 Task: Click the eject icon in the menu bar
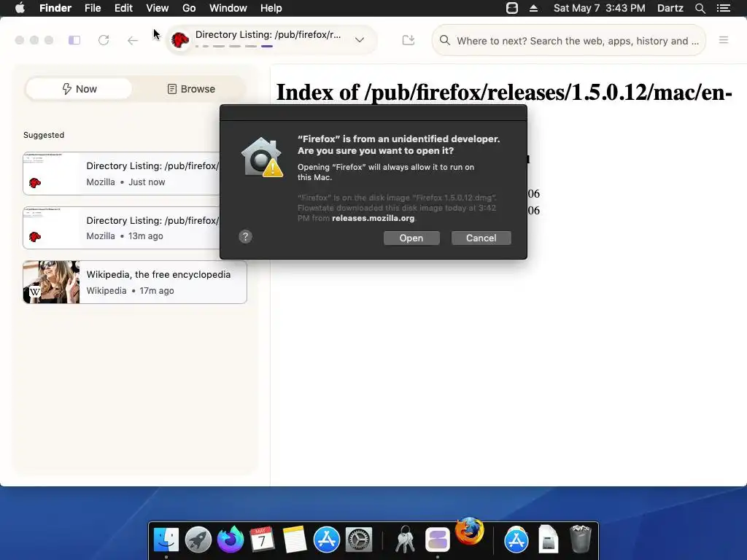tap(533, 8)
